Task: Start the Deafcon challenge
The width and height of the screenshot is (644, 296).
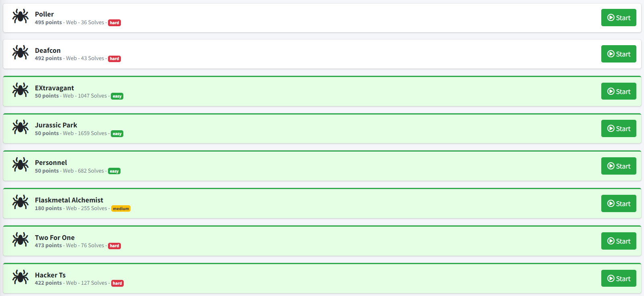Action: 618,54
